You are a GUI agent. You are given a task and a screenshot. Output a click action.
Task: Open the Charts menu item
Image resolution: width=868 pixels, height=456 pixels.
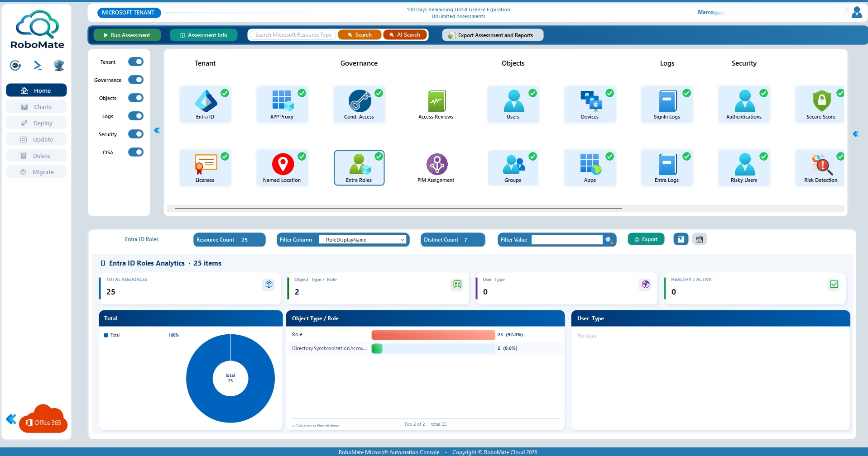[36, 107]
